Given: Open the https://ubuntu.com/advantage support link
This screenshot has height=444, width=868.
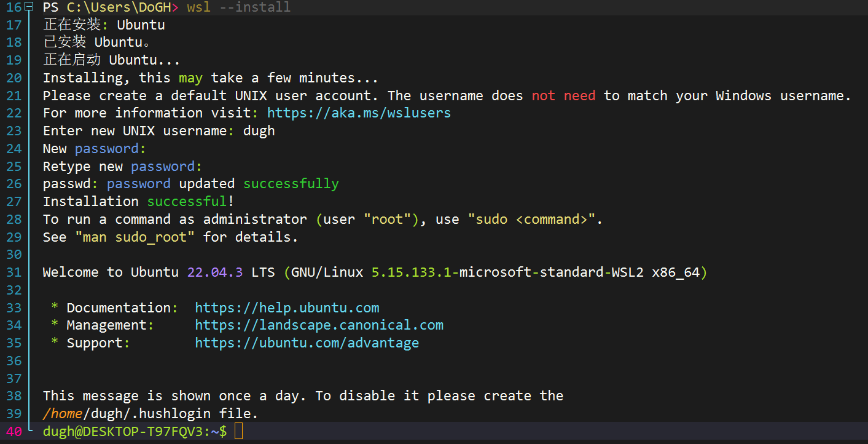Looking at the screenshot, I should (307, 343).
